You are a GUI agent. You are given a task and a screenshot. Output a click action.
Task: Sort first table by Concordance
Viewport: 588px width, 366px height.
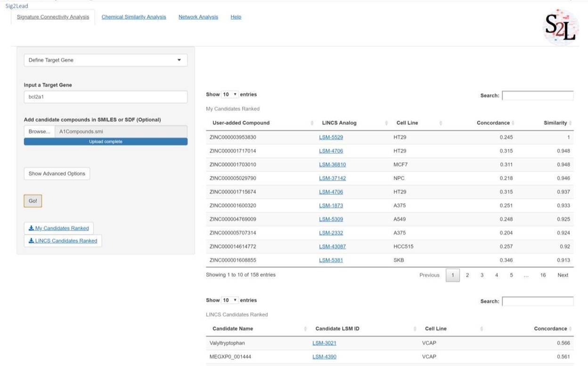point(493,123)
